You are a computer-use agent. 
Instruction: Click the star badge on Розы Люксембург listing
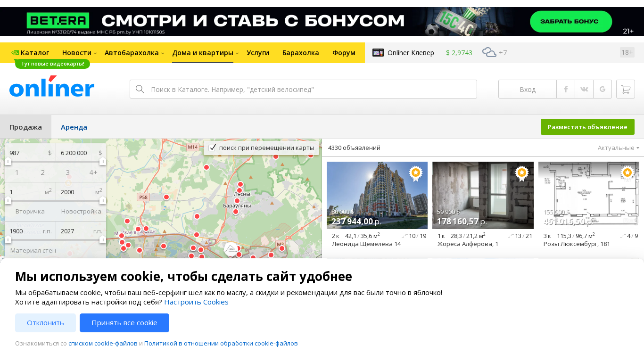[627, 173]
